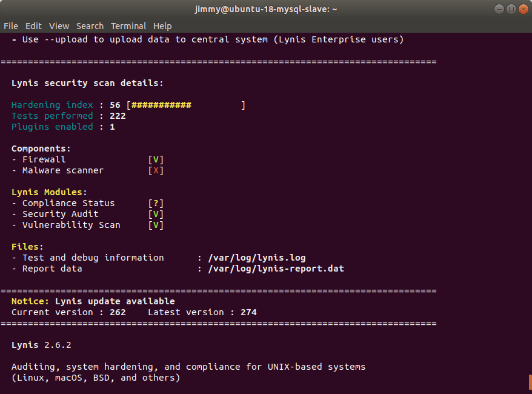Click the "(Linux, macOS, BSD, and others)" line
Screen dimensions: 532x394
pos(96,378)
